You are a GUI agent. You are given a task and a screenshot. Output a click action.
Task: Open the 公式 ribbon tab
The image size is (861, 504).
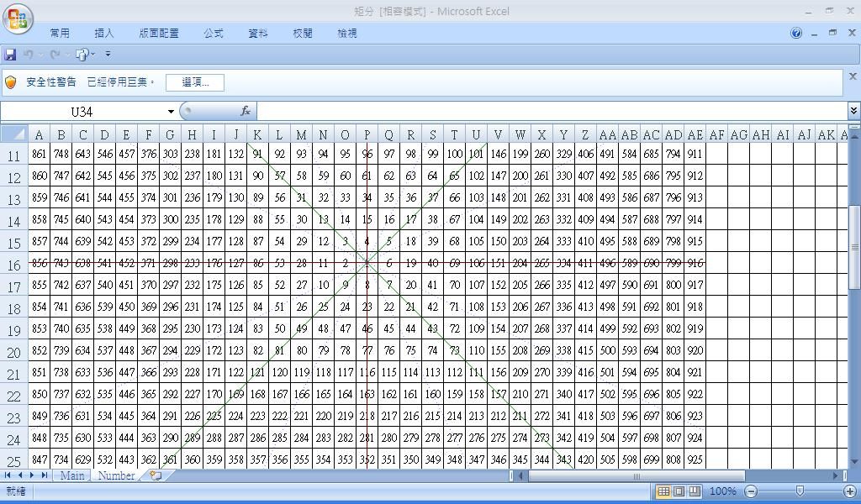[214, 34]
